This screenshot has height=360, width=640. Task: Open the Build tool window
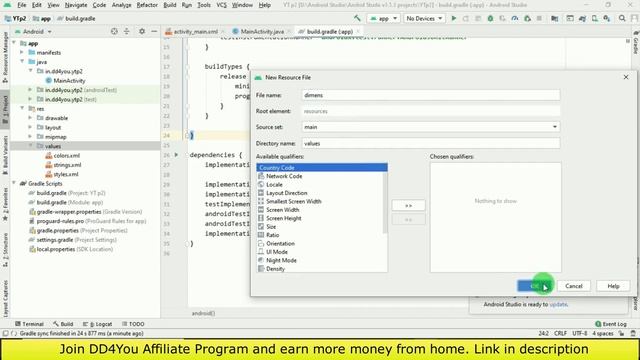[63, 324]
